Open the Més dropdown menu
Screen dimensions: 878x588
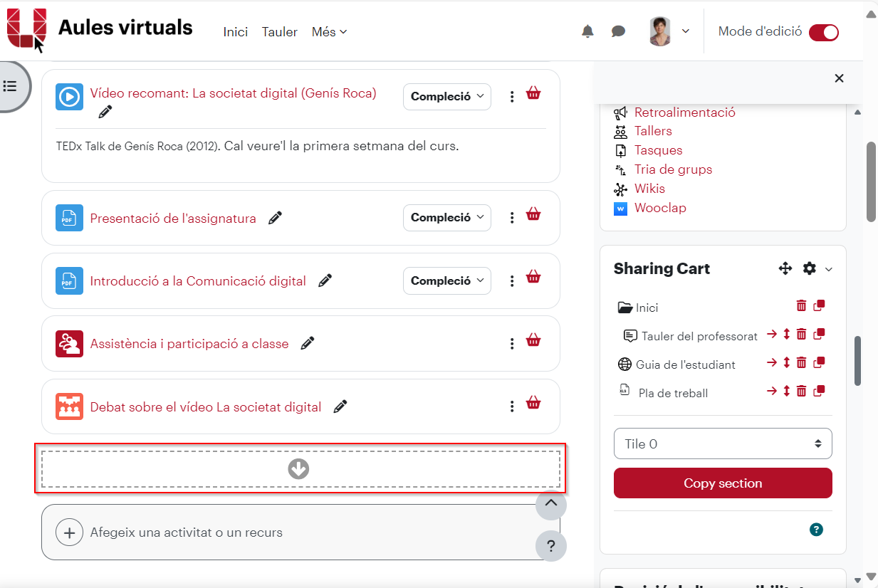[x=329, y=32]
